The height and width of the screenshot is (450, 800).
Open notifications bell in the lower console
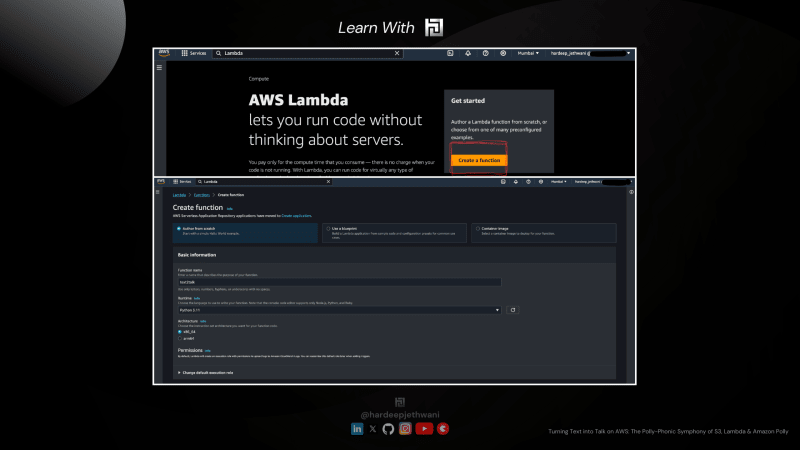pos(515,182)
